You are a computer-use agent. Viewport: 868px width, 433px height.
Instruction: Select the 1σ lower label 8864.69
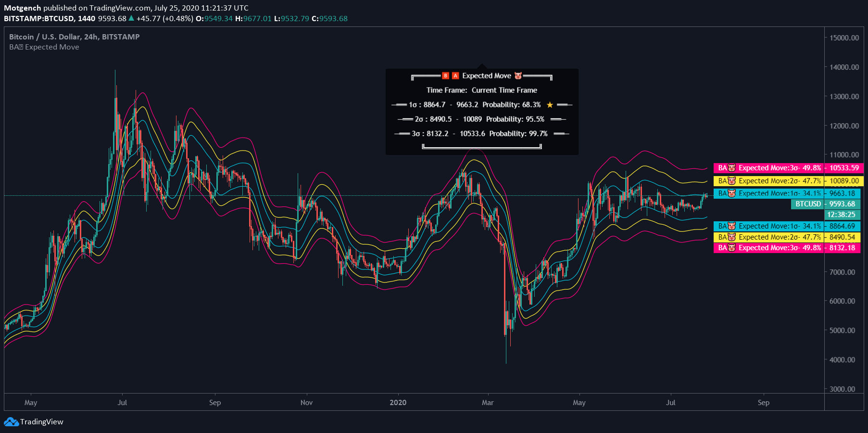point(787,226)
